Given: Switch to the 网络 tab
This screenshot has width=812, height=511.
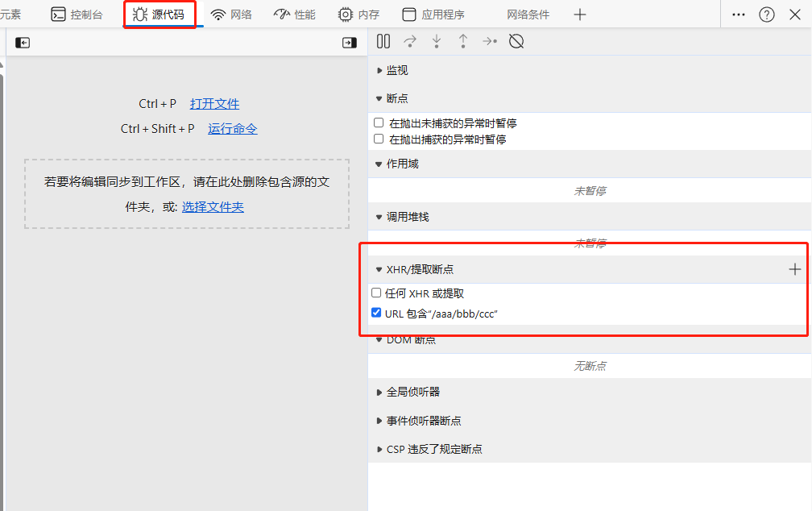Looking at the screenshot, I should (231, 15).
